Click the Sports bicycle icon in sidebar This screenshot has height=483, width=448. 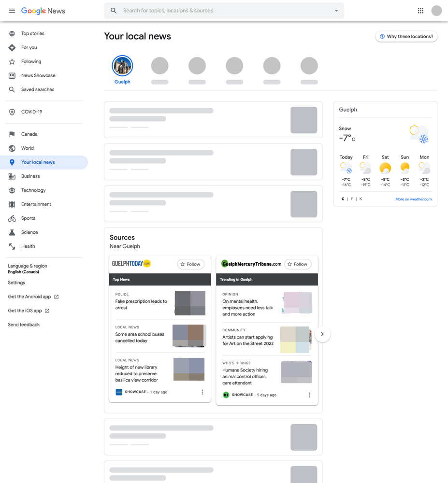pyautogui.click(x=12, y=218)
